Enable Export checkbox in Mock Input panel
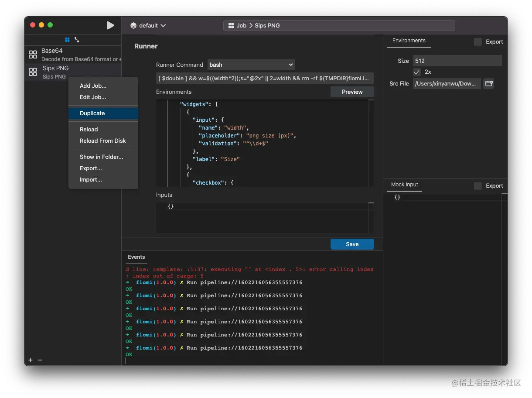 point(478,186)
